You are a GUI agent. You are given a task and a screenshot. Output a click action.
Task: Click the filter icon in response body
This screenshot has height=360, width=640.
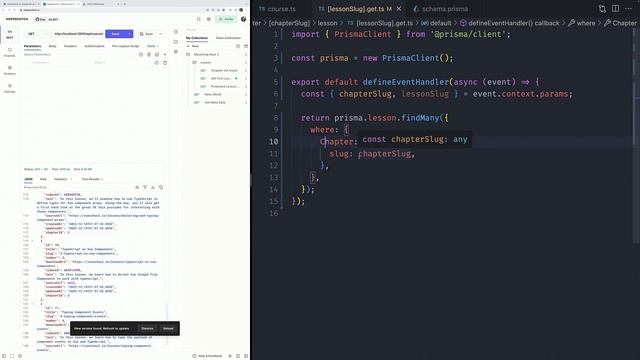click(x=145, y=187)
